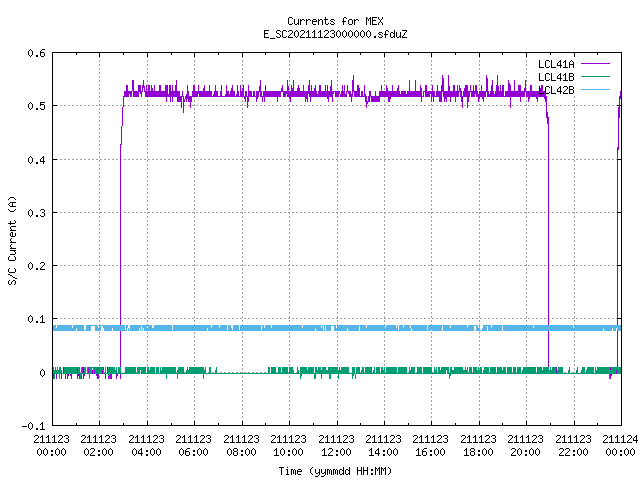Click the 0.1 y-axis tick label
Screen dimensions: 640x480
pos(36,319)
